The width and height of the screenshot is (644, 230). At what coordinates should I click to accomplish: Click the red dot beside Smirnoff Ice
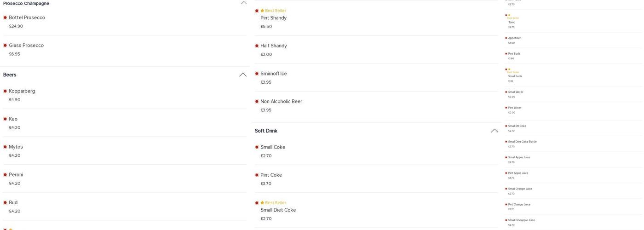pyautogui.click(x=257, y=74)
